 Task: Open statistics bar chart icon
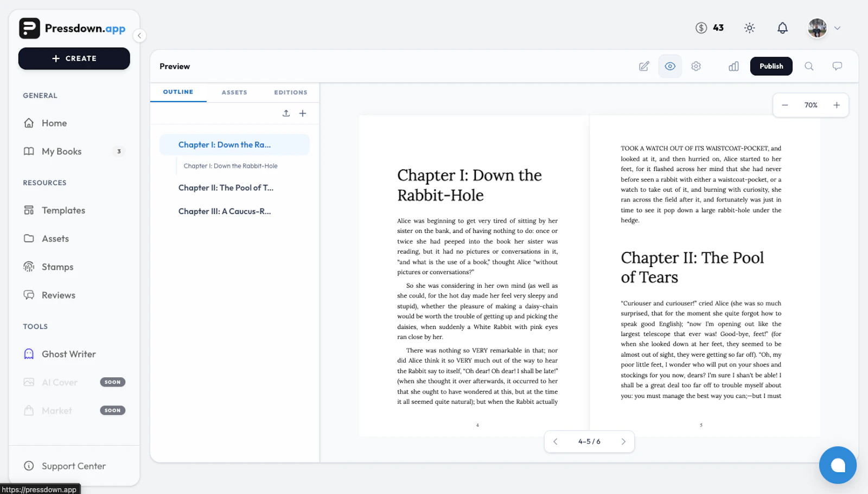pyautogui.click(x=733, y=66)
